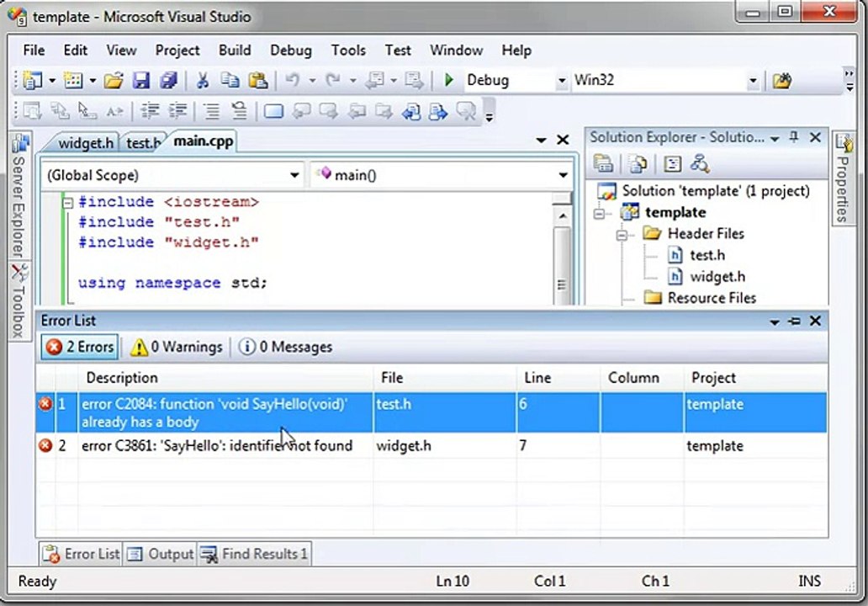Screen dimensions: 868x606
Task: Click the View Class Diagram icon
Action: click(700, 164)
